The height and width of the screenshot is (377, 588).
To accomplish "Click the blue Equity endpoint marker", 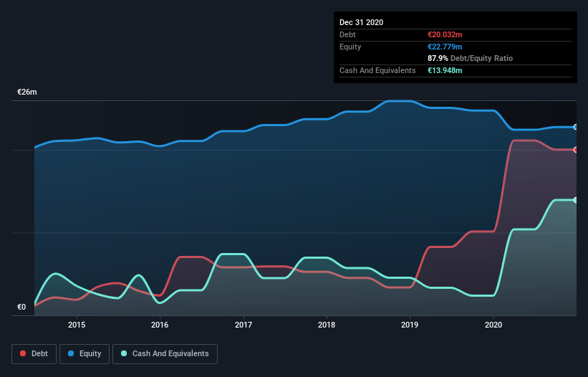I will coord(576,127).
